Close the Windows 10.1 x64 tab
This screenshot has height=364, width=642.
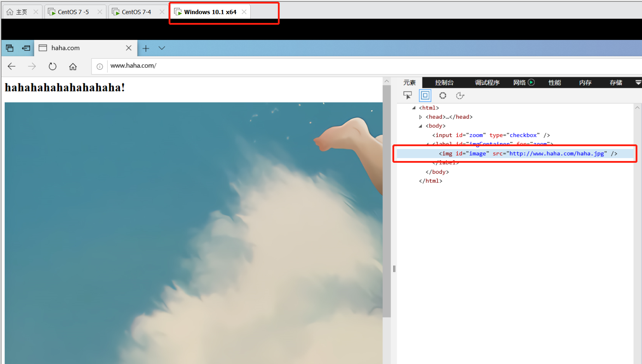244,12
